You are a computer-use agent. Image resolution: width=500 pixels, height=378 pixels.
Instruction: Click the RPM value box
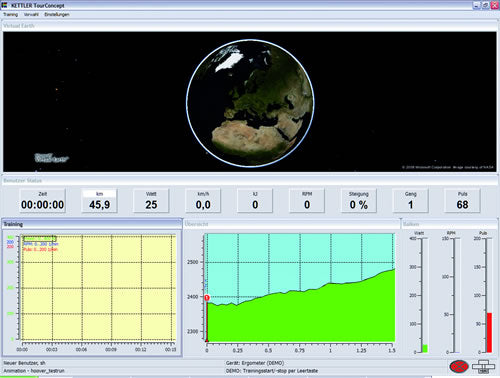(307, 200)
